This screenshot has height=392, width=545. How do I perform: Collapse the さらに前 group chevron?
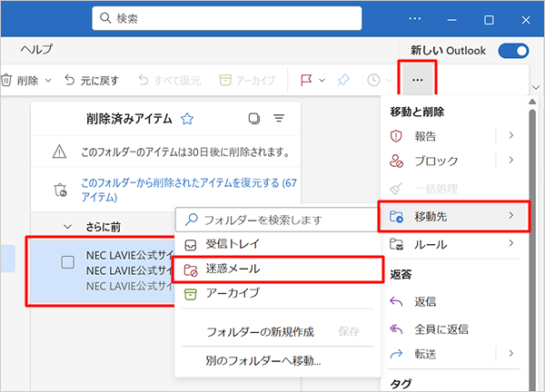click(x=68, y=227)
